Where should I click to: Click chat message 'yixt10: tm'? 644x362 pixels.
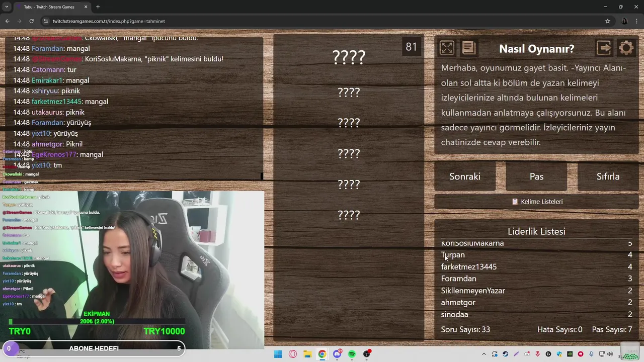[x=38, y=165]
